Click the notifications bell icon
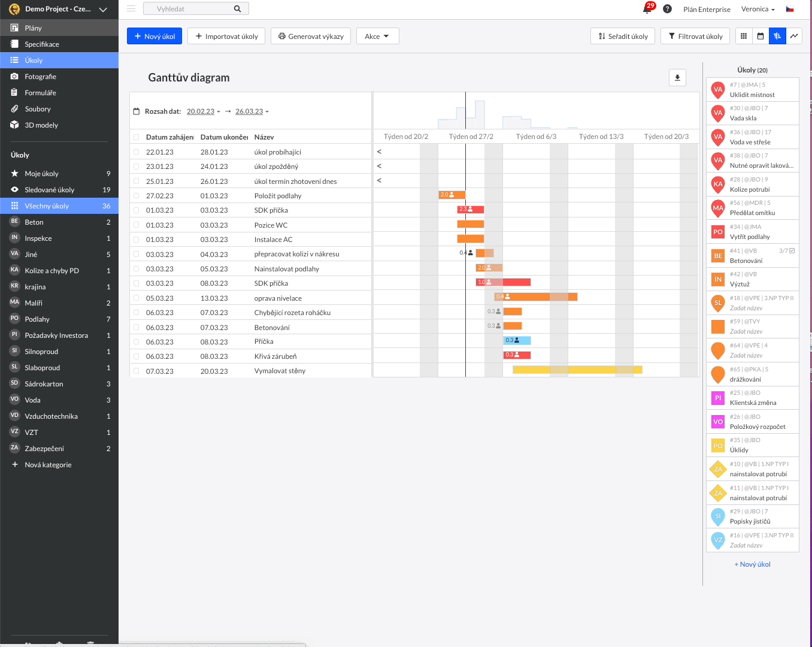The height and width of the screenshot is (647, 812). pyautogui.click(x=647, y=9)
